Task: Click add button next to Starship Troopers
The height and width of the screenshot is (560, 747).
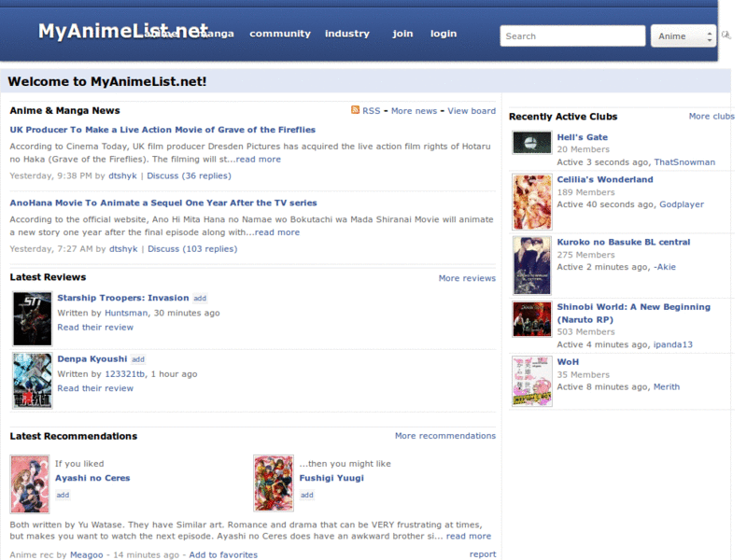Action: click(200, 298)
